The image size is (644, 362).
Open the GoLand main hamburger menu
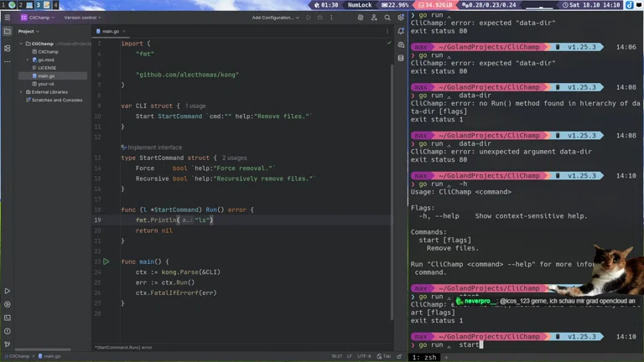(8, 18)
